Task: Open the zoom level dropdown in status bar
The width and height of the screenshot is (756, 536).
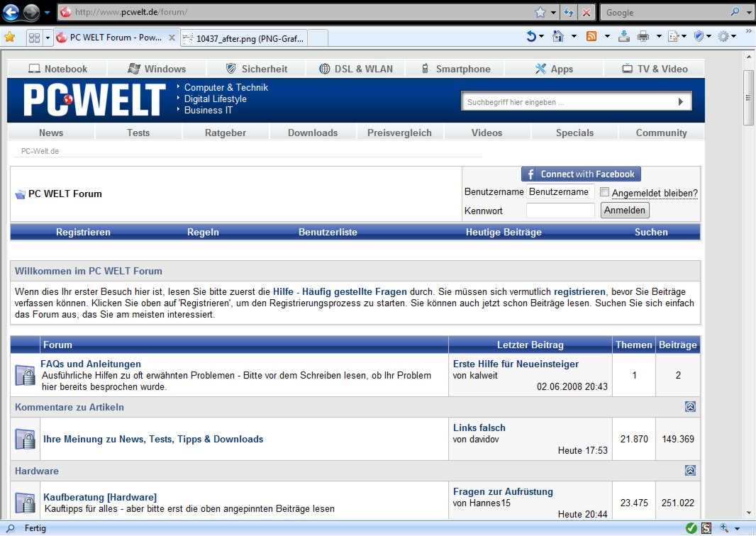Action: (x=738, y=528)
